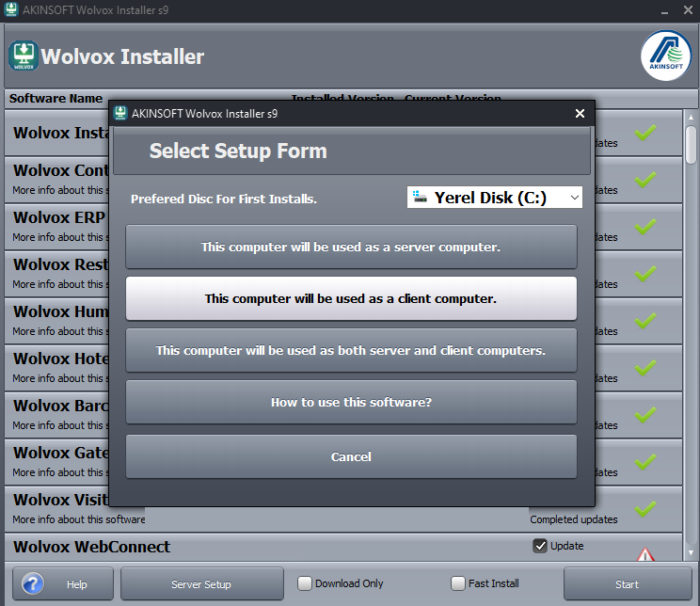Click the 'Prefered Disc For First Installs.' label

click(224, 199)
